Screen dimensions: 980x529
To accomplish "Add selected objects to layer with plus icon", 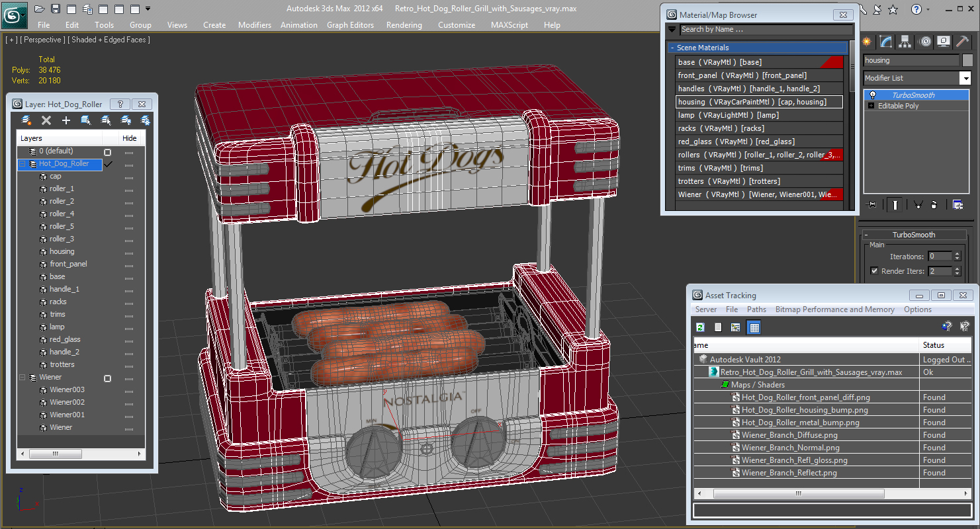I will click(x=66, y=120).
